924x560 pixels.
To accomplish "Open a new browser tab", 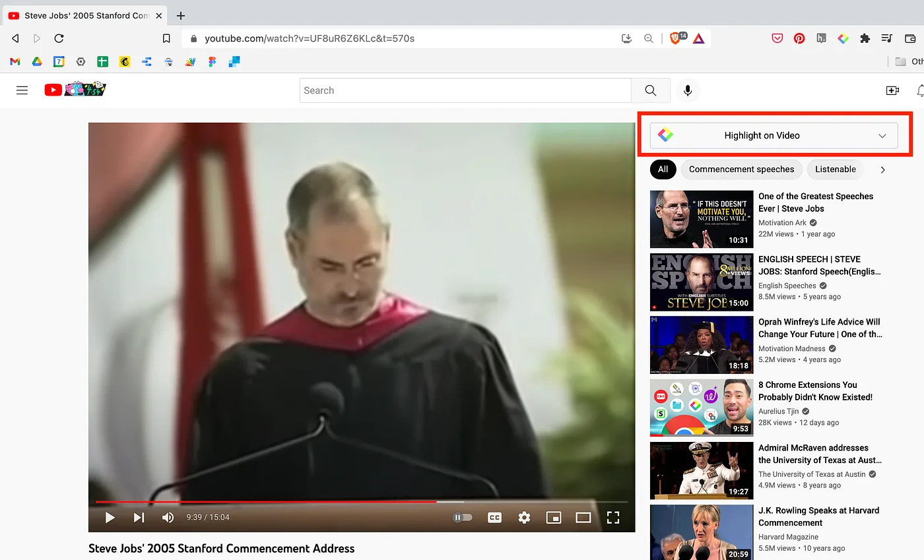I will tap(181, 16).
